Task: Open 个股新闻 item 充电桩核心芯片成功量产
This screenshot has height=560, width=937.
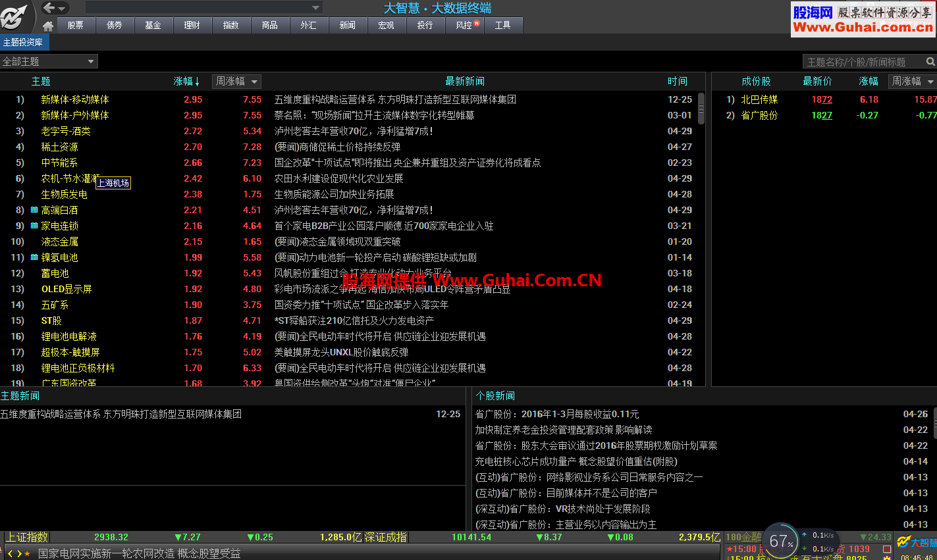Action: pos(576,461)
